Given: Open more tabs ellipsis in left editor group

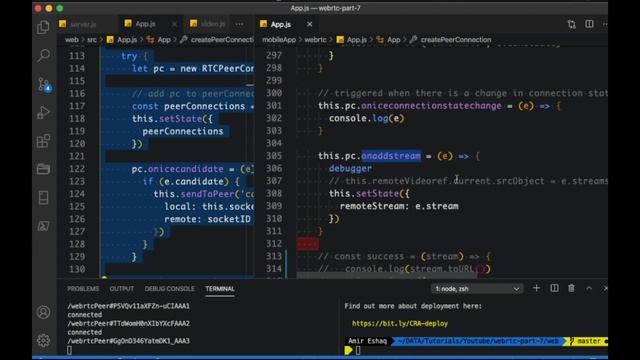Looking at the screenshot, I should coord(239,24).
